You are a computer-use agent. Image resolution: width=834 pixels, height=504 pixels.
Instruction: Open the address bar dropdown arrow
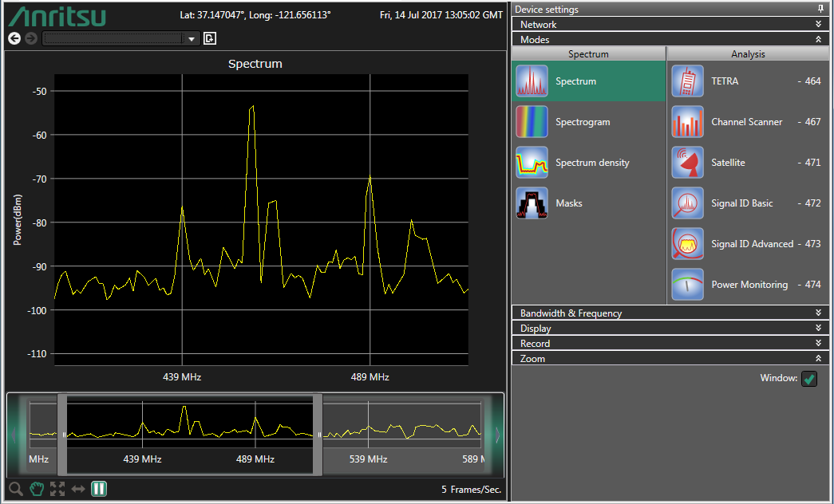192,39
